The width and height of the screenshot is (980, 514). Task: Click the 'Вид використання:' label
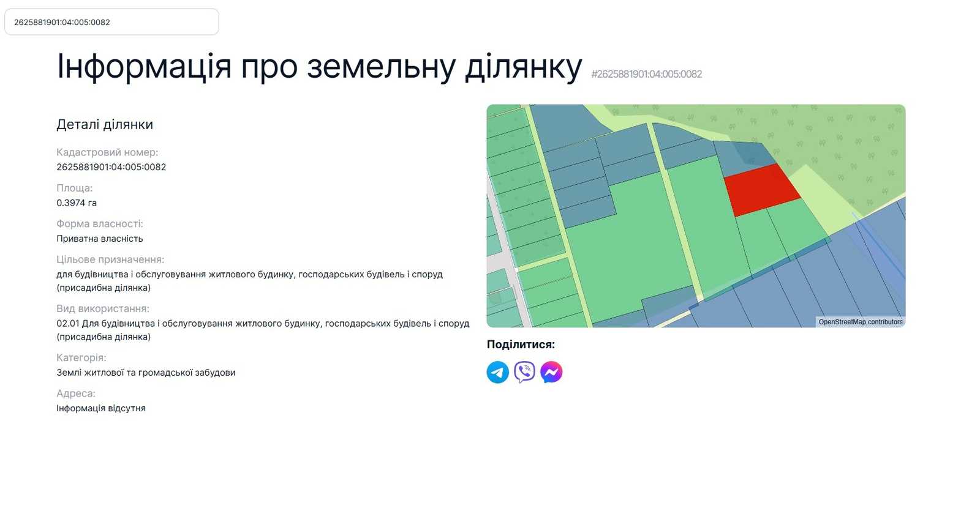pos(103,308)
